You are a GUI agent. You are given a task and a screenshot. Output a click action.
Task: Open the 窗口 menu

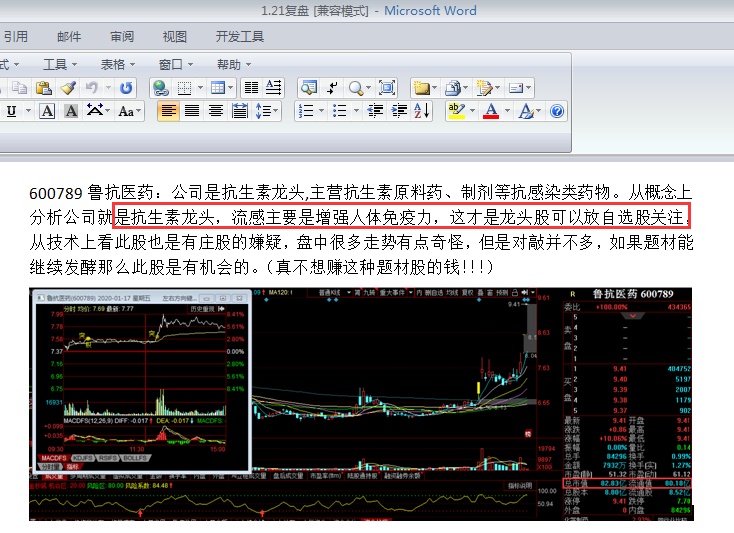tap(176, 64)
